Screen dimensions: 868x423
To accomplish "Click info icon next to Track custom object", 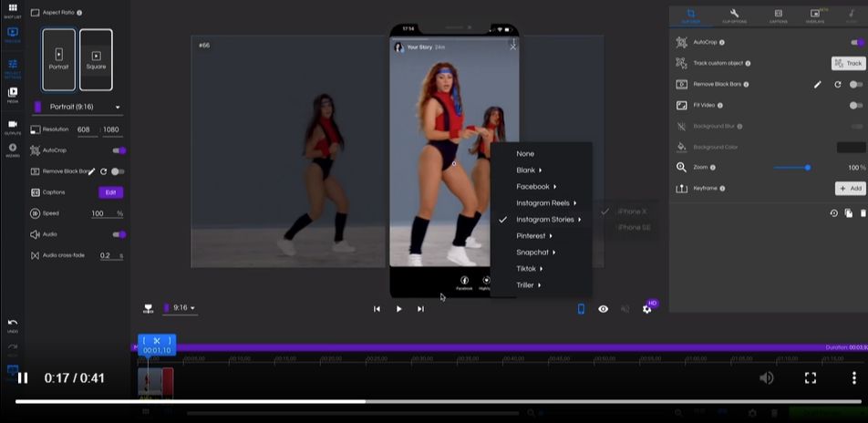I will coord(748,63).
